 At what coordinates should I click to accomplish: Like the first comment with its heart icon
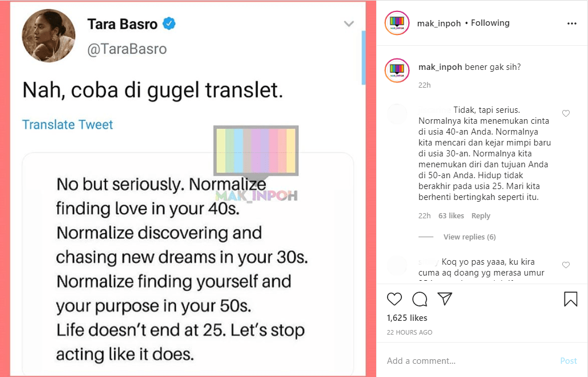point(566,113)
